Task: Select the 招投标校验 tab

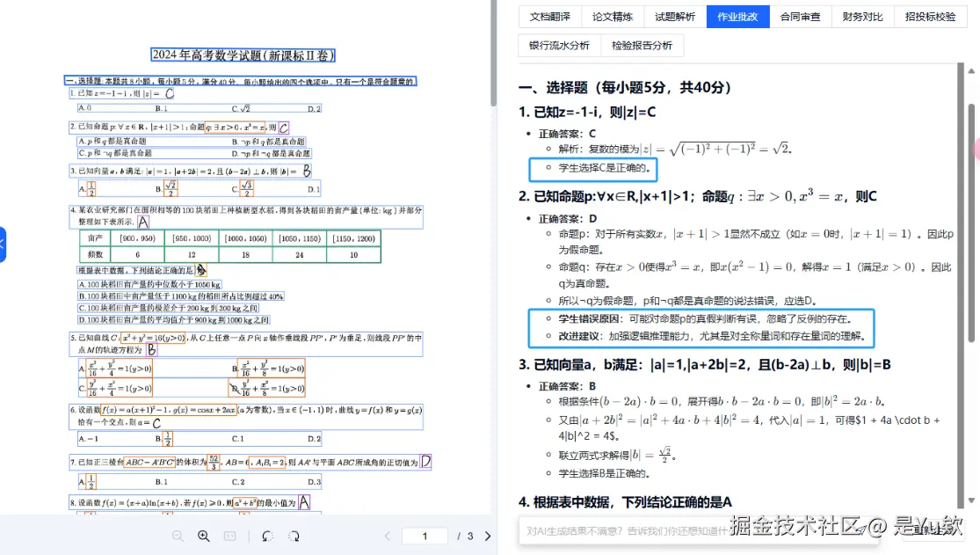Action: pos(932,16)
